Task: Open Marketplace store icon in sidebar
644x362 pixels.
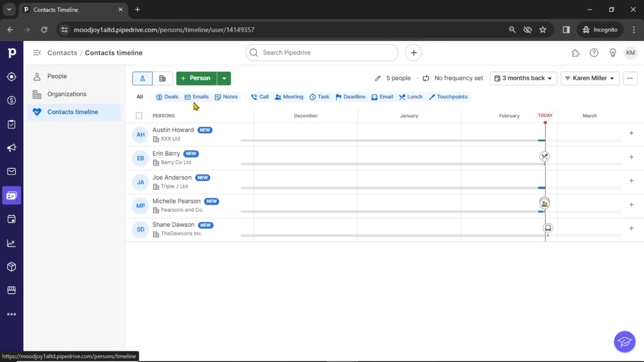Action: click(x=11, y=290)
